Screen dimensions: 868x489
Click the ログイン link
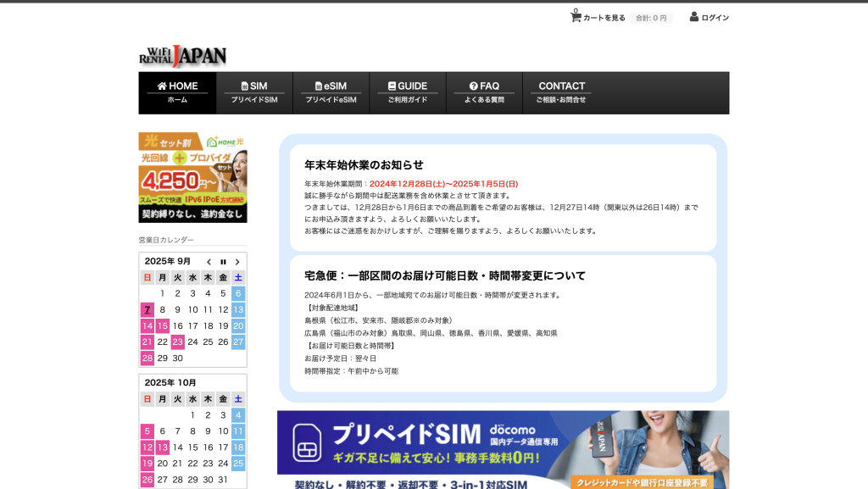[x=715, y=18]
